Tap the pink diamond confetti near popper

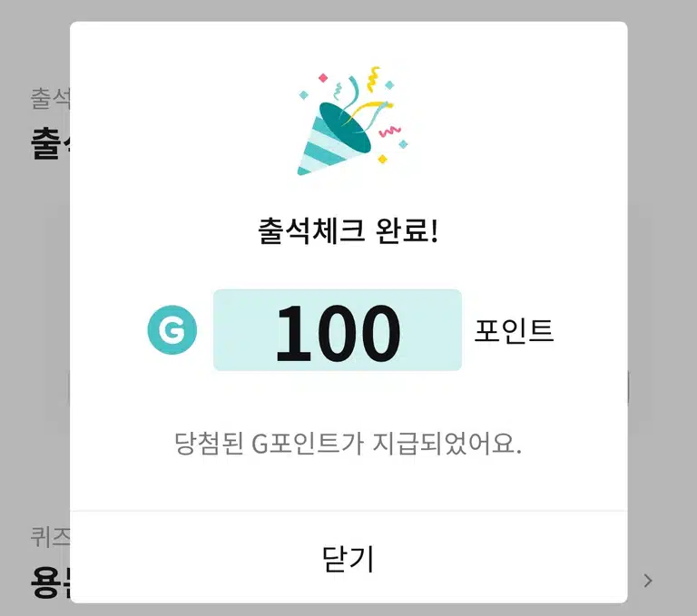323,78
